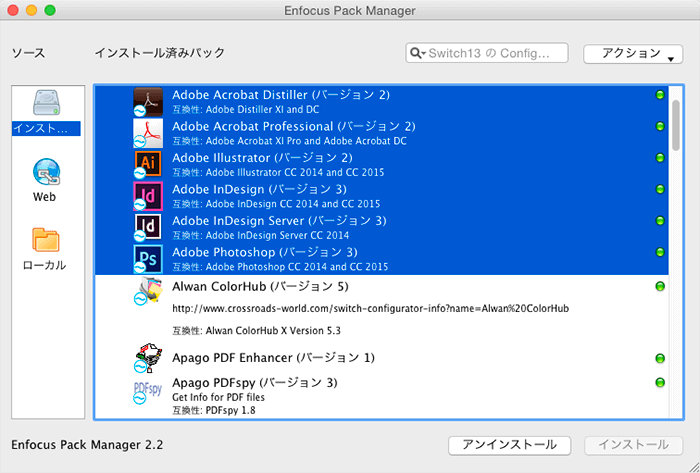Click 'Adobe Distiller XI and DC' compatibility text
Viewport: 700px width, 473px height.
click(262, 109)
